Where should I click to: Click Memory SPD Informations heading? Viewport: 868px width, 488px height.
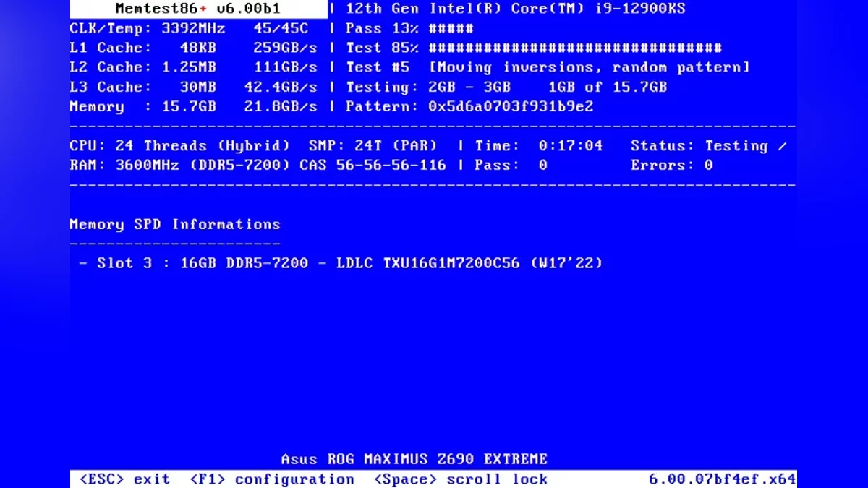pos(174,224)
